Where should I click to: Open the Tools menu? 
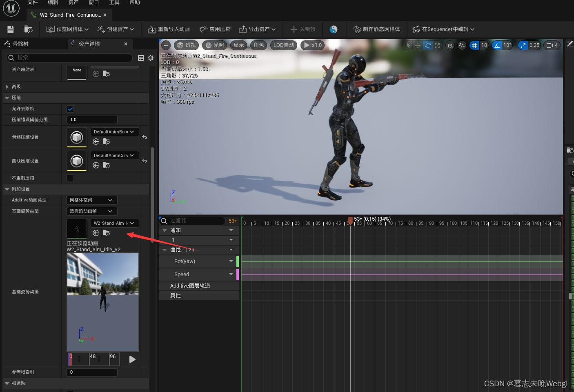(114, 2)
